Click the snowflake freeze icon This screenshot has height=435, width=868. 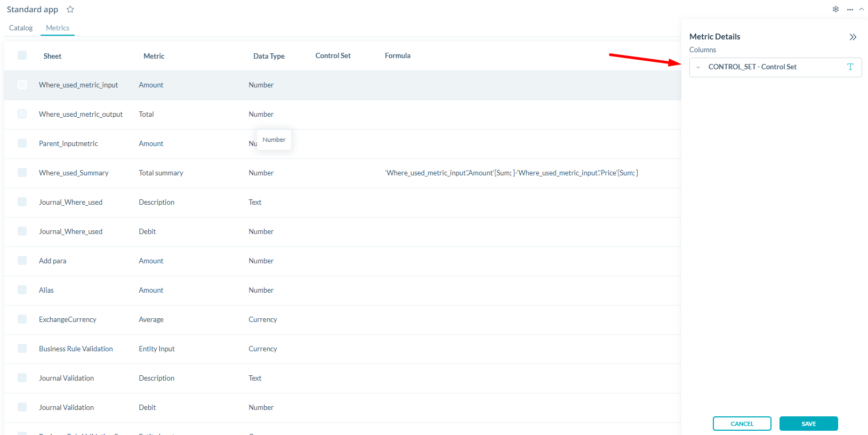point(835,9)
